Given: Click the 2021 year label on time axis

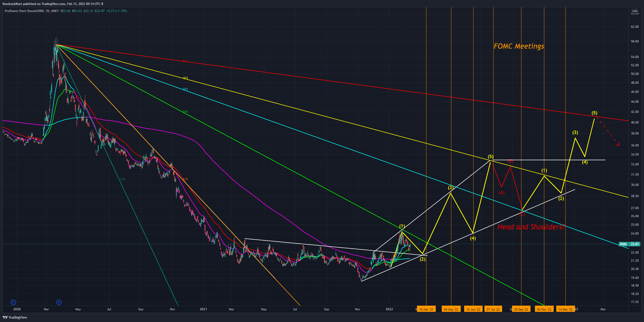Looking at the screenshot, I should point(203,309).
